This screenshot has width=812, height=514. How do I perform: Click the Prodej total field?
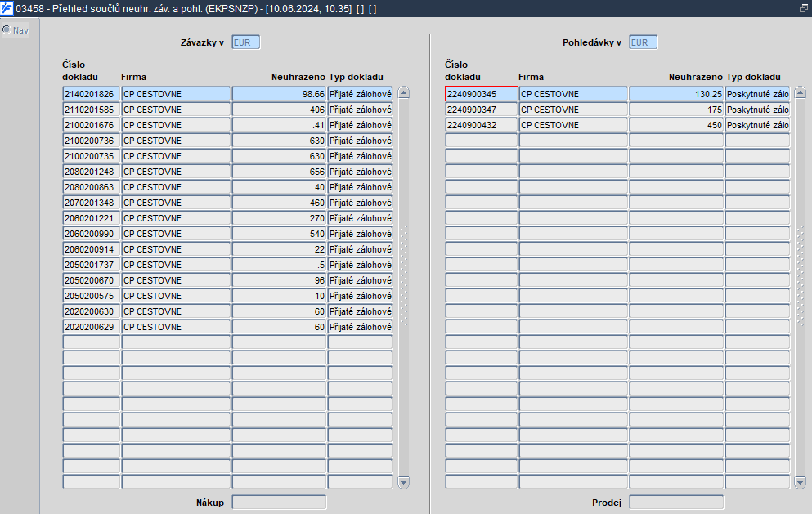click(676, 502)
